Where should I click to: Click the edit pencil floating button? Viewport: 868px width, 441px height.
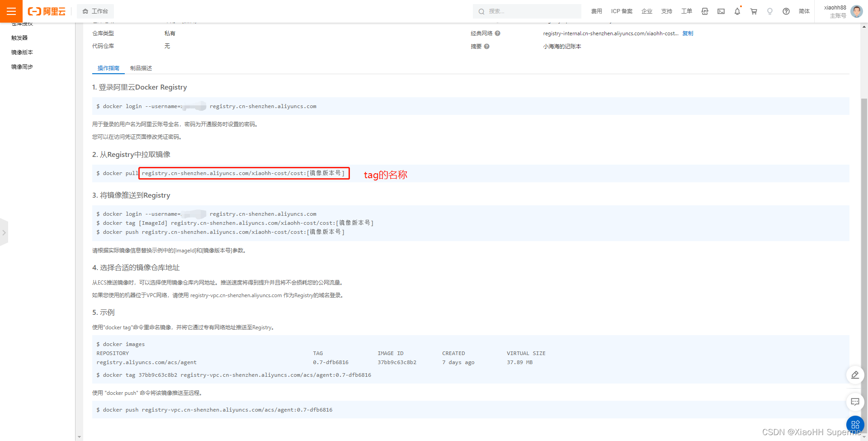[x=855, y=375]
